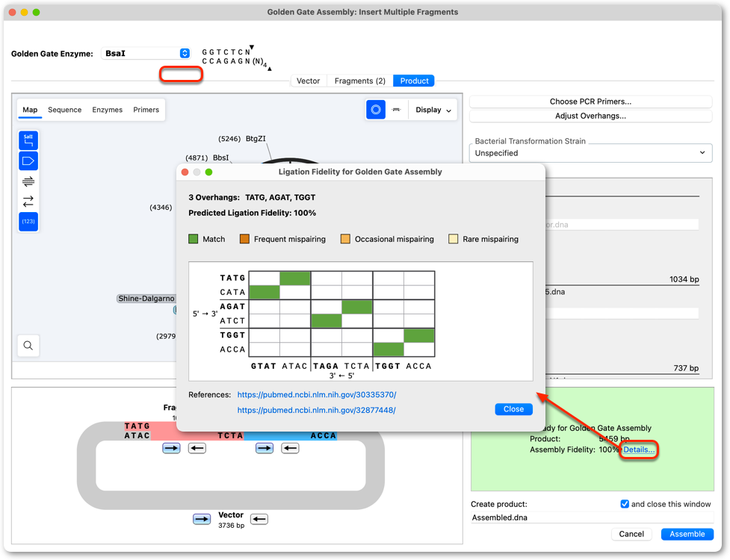Click the '3 Overhangs: TATG, AGAT, TGGT' text

click(x=252, y=197)
